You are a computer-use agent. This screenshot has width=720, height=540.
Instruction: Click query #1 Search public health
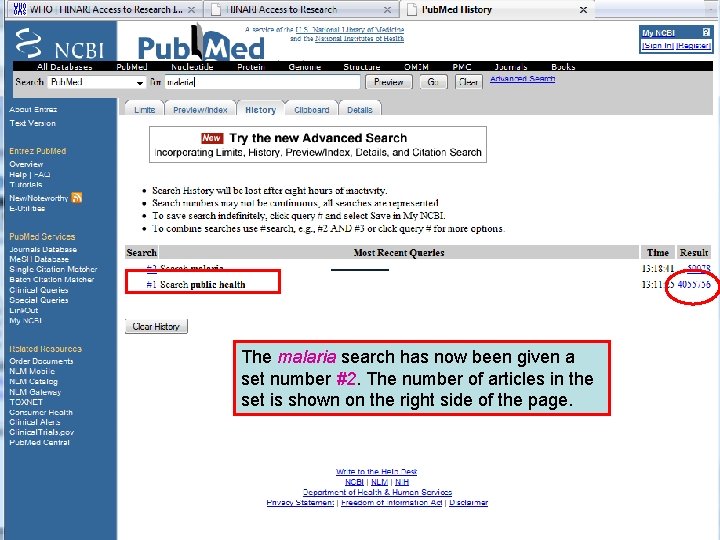click(151, 285)
